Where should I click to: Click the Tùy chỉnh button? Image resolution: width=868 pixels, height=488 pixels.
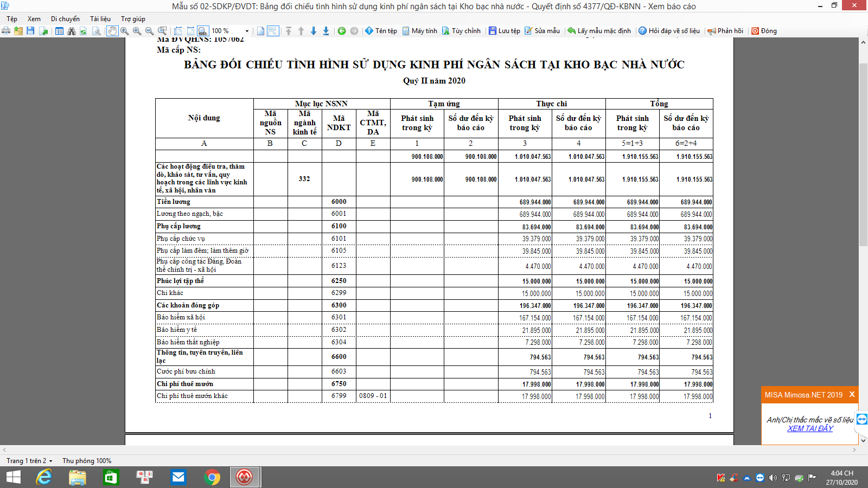[461, 31]
